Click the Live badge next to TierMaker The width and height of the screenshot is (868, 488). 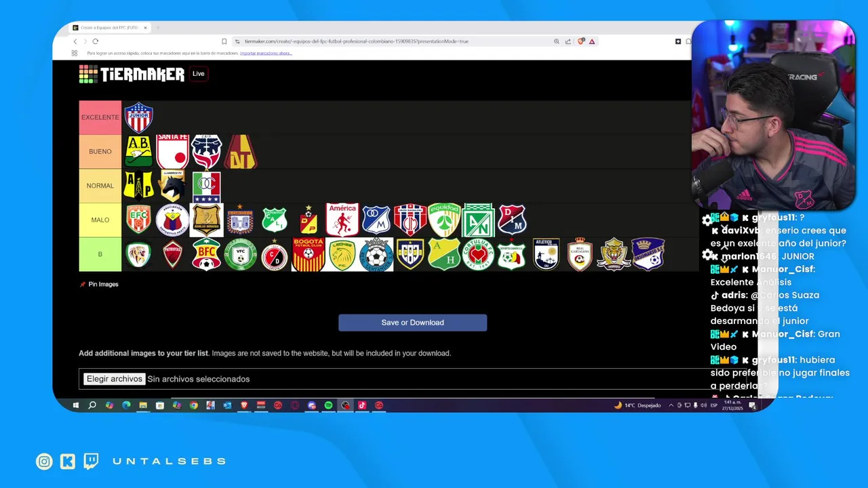[x=198, y=74]
